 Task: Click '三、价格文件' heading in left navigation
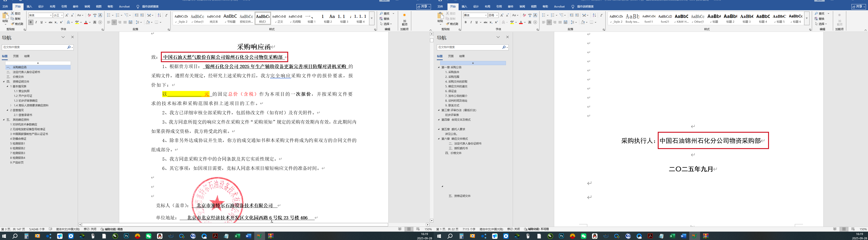tap(15, 77)
